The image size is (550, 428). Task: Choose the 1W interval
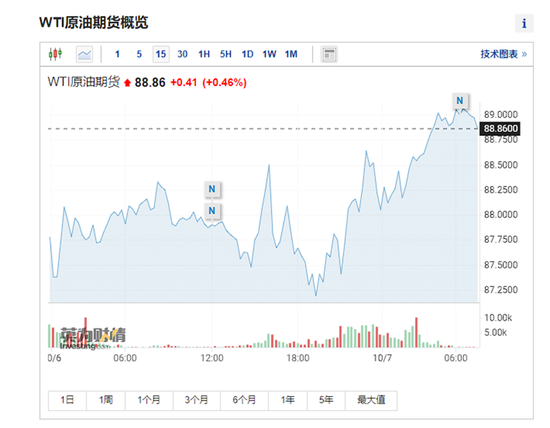269,54
